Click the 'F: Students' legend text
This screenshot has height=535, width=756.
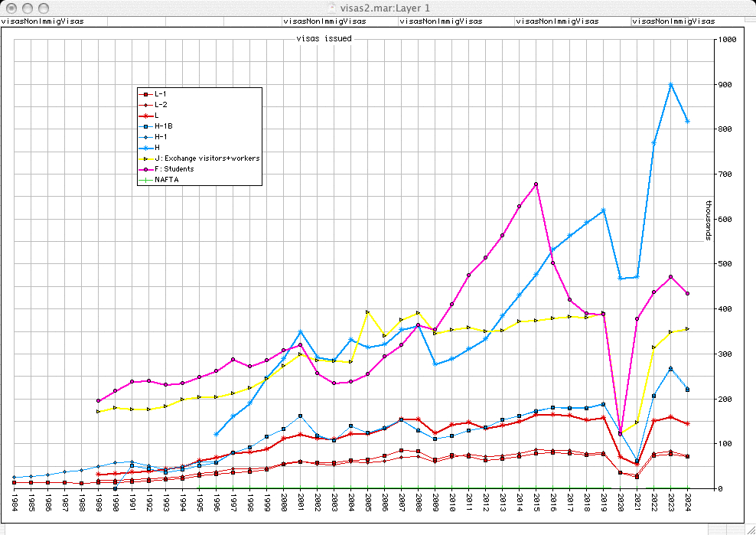(174, 168)
